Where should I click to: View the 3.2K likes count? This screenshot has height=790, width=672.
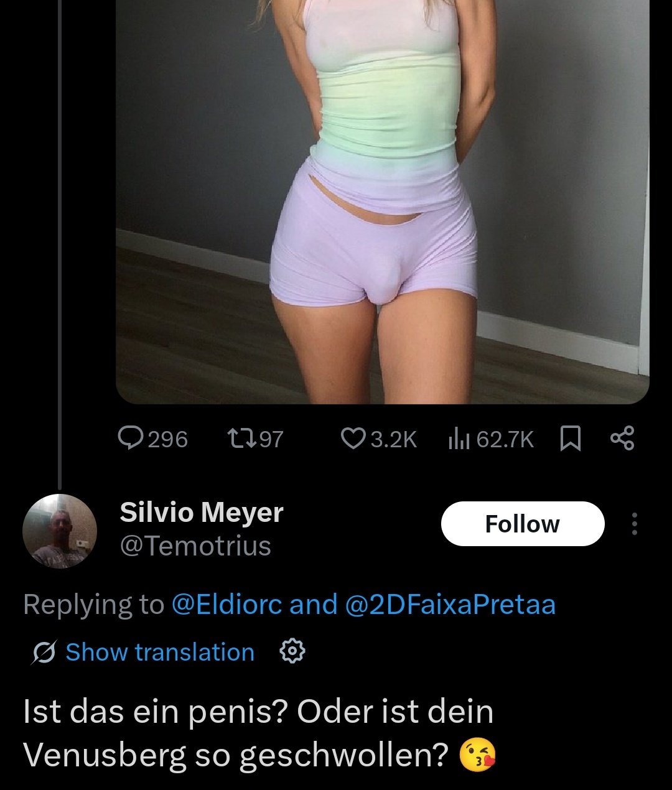pos(393,439)
